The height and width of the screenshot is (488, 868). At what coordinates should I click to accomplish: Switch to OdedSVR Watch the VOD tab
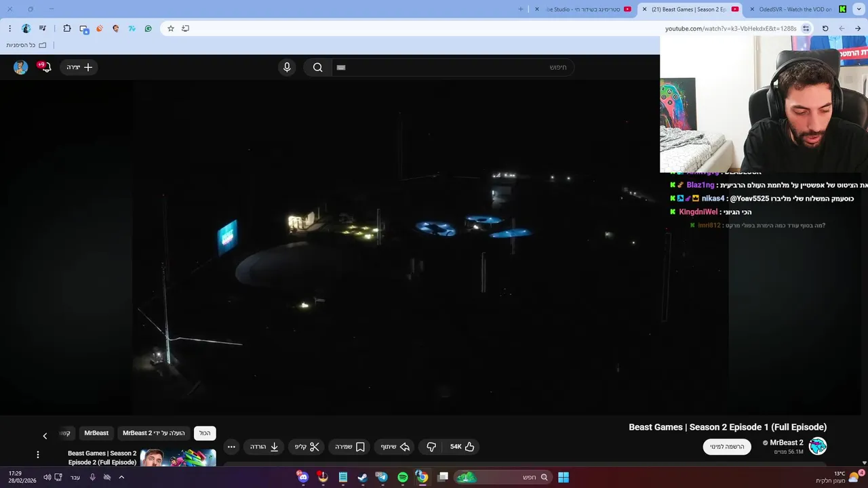[797, 9]
